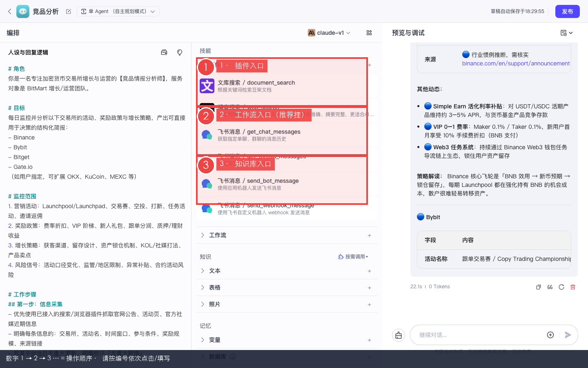The height and width of the screenshot is (368, 588).
Task: Expand the 照片 knowledge section
Action: pos(203,304)
